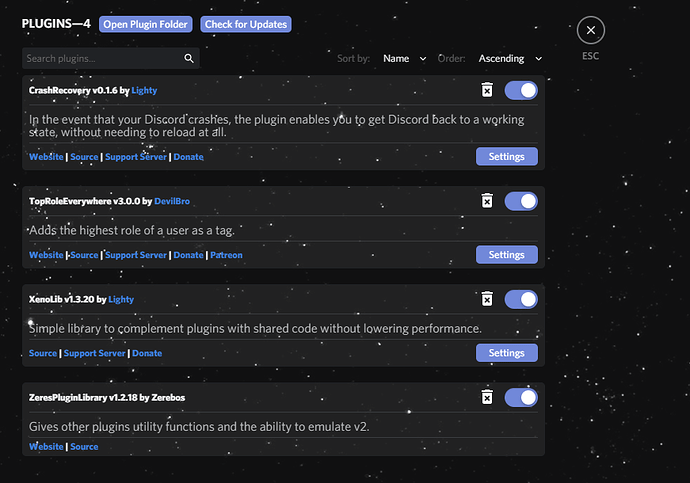Open XenoLib Source link

point(43,353)
